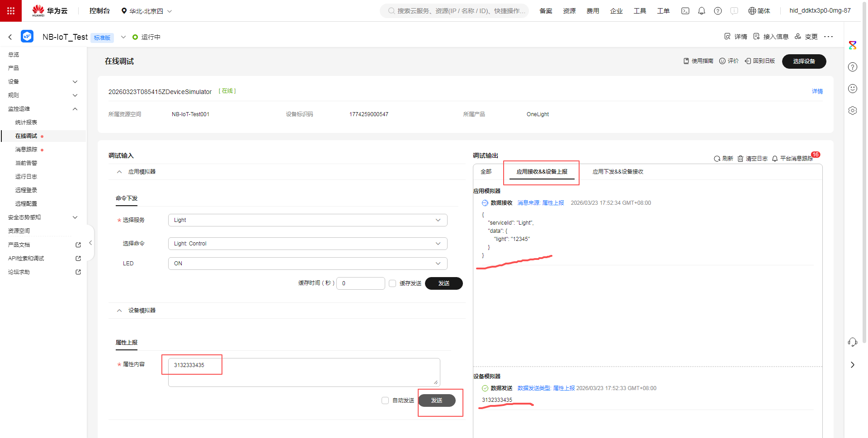Click 发送 for the property report
868x438 pixels.
click(437, 400)
